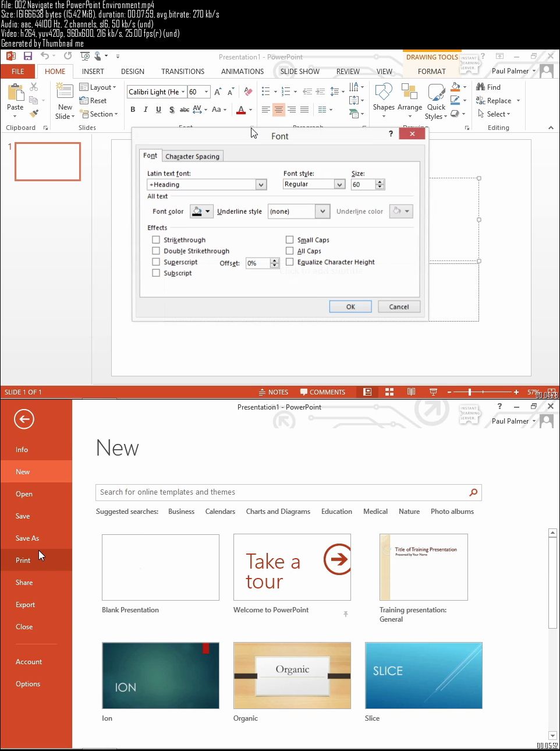Click the Size spinner arrows in Font dialog
Screen dimensions: 560x751
pos(380,184)
